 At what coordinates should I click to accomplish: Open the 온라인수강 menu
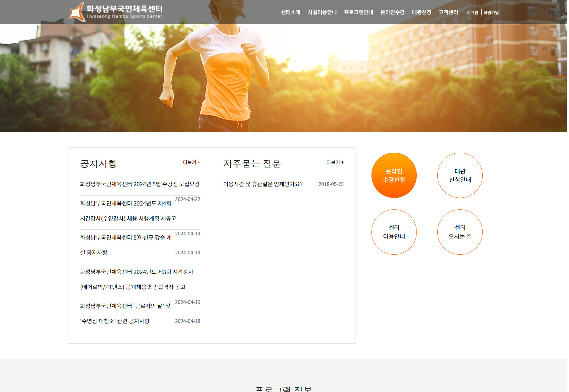click(392, 12)
